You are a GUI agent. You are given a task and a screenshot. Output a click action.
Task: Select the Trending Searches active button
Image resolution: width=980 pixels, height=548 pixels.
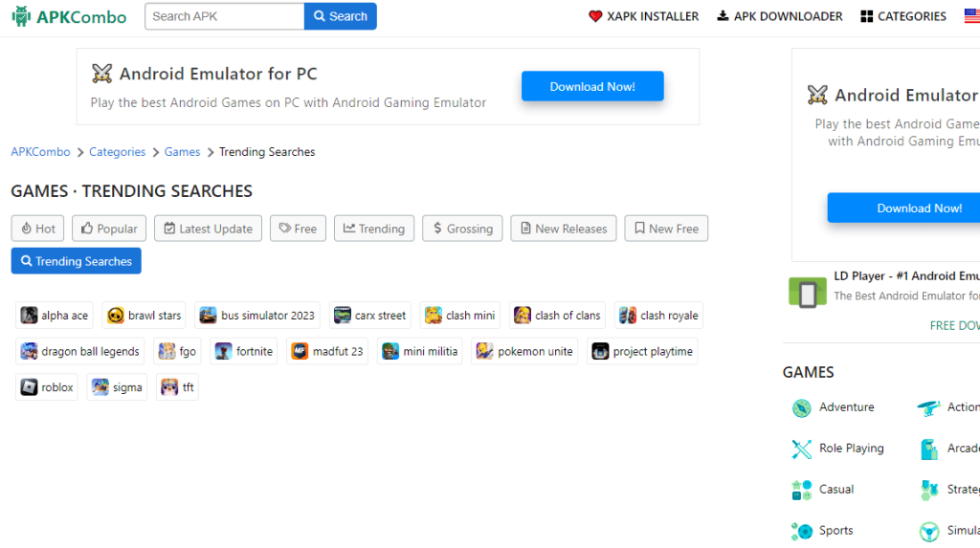pyautogui.click(x=76, y=261)
